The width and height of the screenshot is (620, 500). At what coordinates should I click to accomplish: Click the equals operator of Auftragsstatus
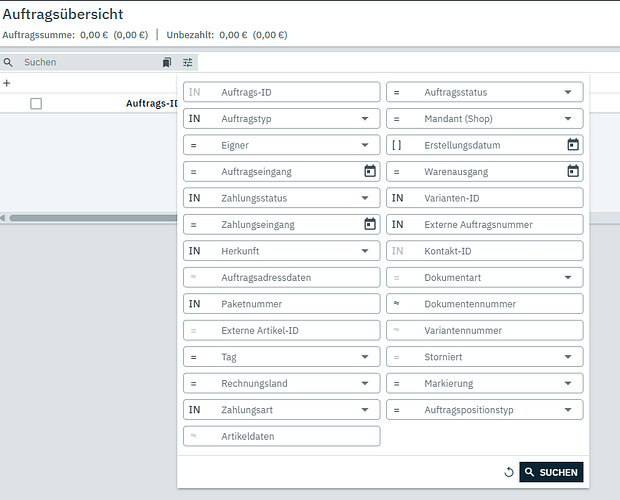(x=397, y=92)
